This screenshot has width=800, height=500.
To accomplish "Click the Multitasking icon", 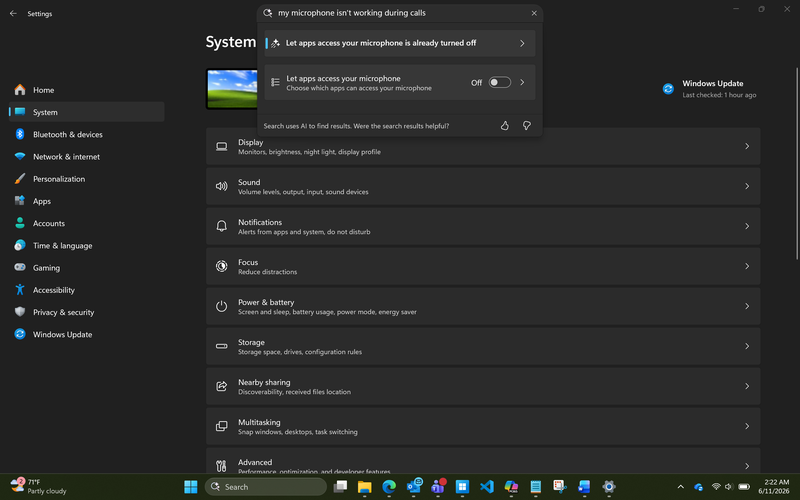I will coord(221,426).
